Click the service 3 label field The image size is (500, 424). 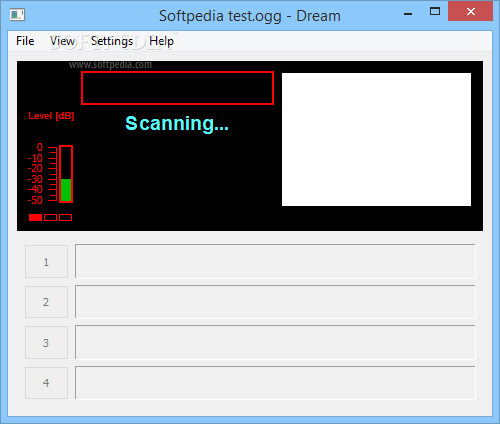click(275, 342)
